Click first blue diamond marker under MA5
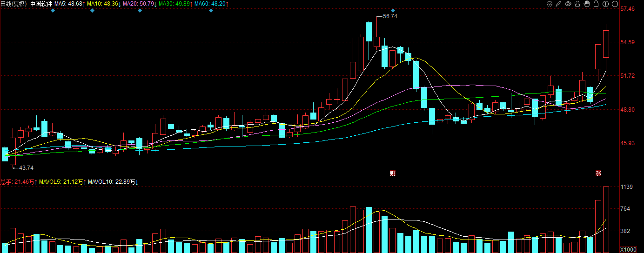644x253 pixels. [53, 11]
